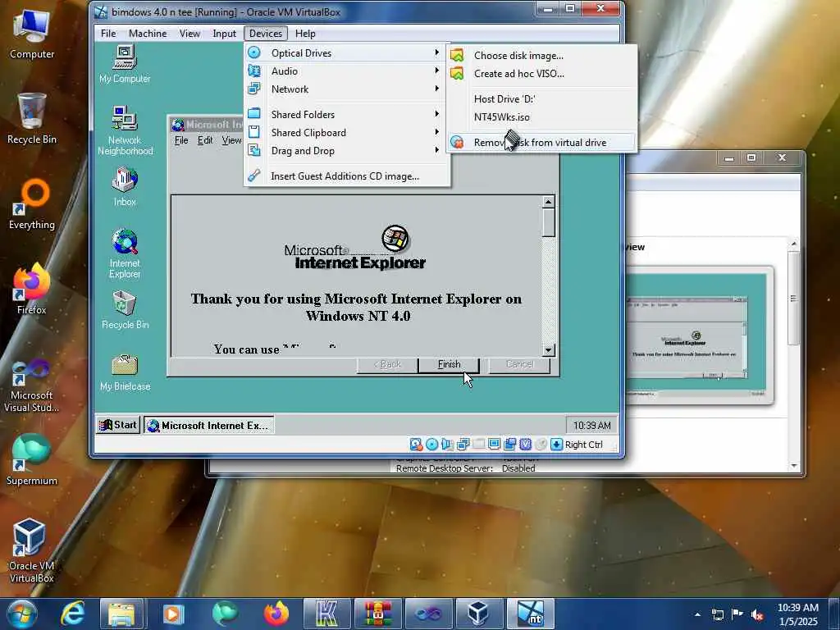Image resolution: width=840 pixels, height=630 pixels.
Task: Click the Right Ctrl host key indicator
Action: point(583,445)
